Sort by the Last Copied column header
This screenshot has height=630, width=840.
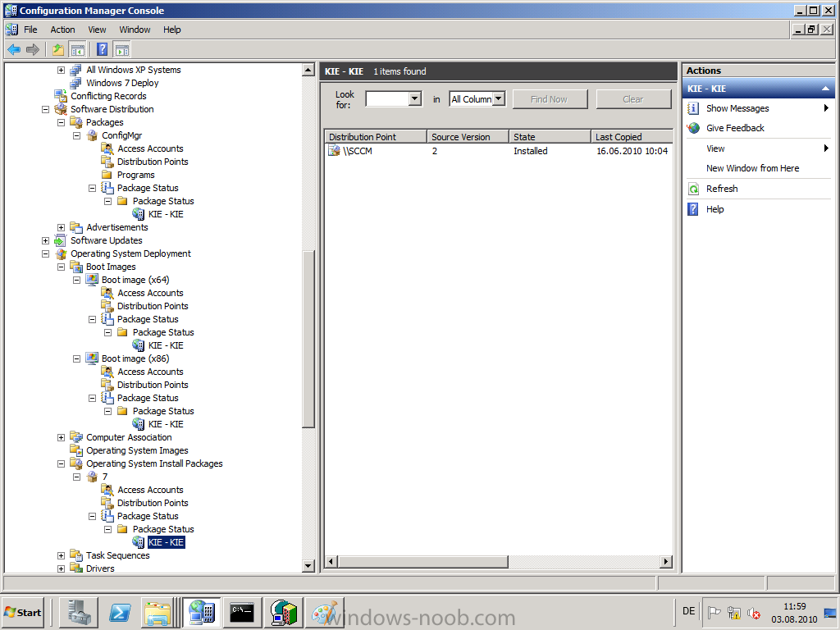click(632, 137)
